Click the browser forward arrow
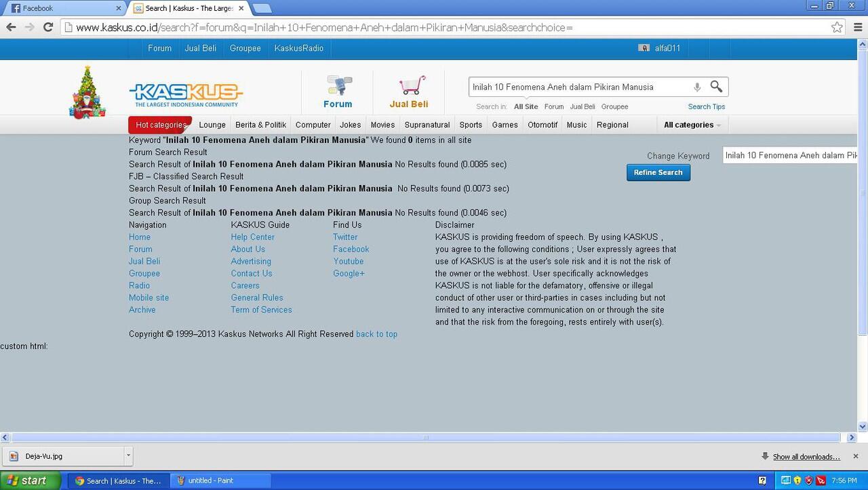Image resolution: width=868 pixels, height=490 pixels. [29, 27]
